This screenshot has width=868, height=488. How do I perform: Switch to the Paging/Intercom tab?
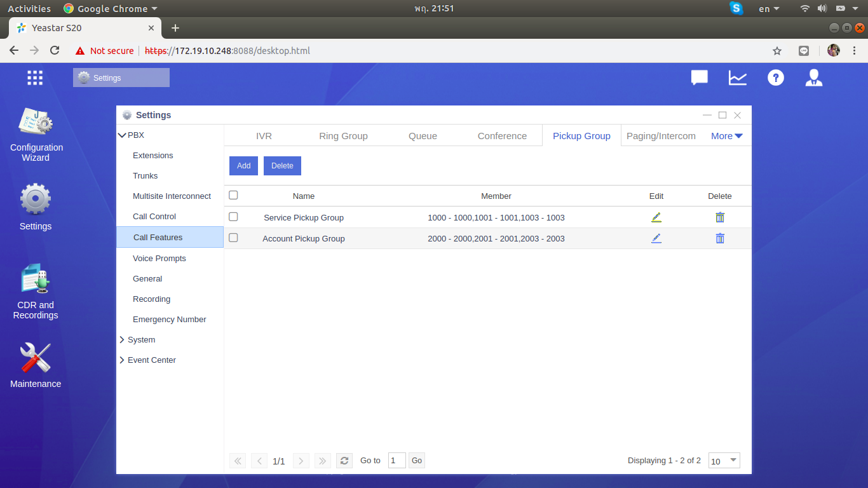click(x=661, y=136)
